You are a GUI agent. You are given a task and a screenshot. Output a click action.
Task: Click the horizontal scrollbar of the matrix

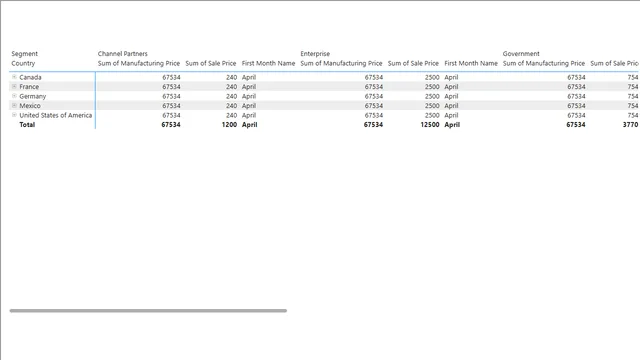pyautogui.click(x=148, y=311)
